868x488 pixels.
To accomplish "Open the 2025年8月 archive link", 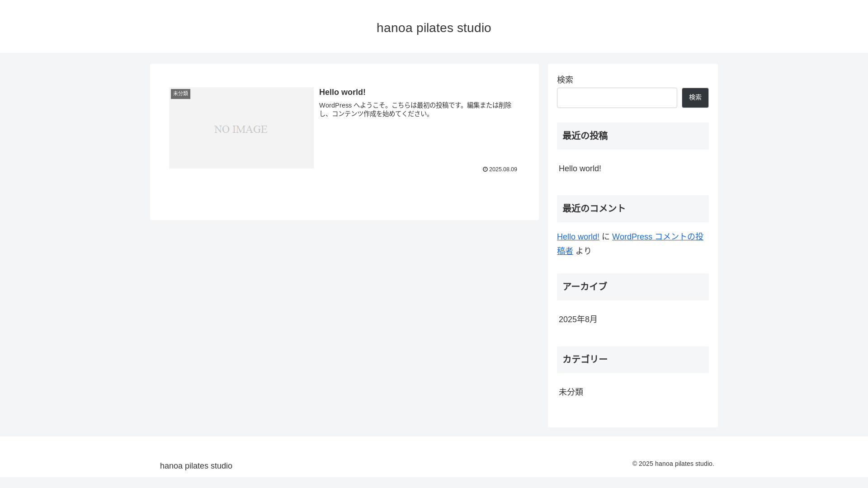I will (578, 319).
